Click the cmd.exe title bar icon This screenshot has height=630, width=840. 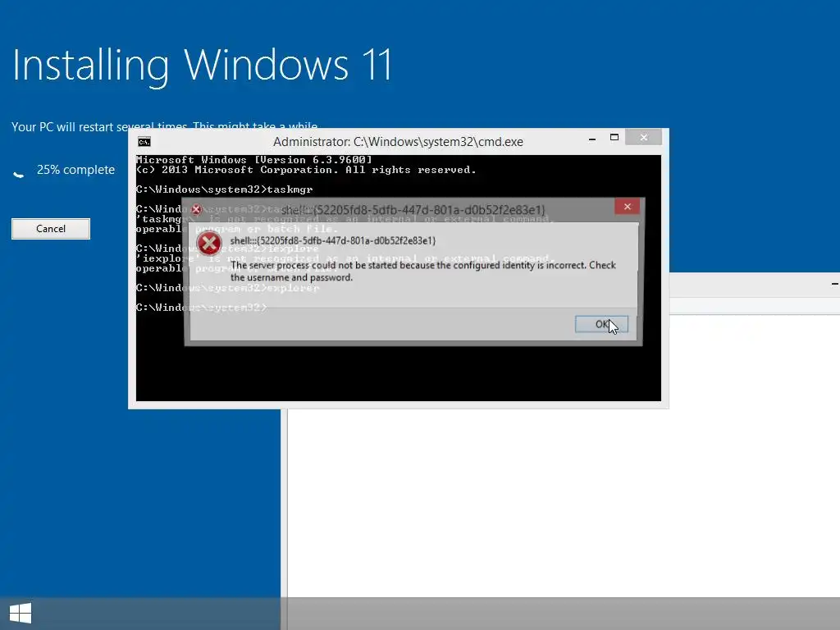point(144,141)
